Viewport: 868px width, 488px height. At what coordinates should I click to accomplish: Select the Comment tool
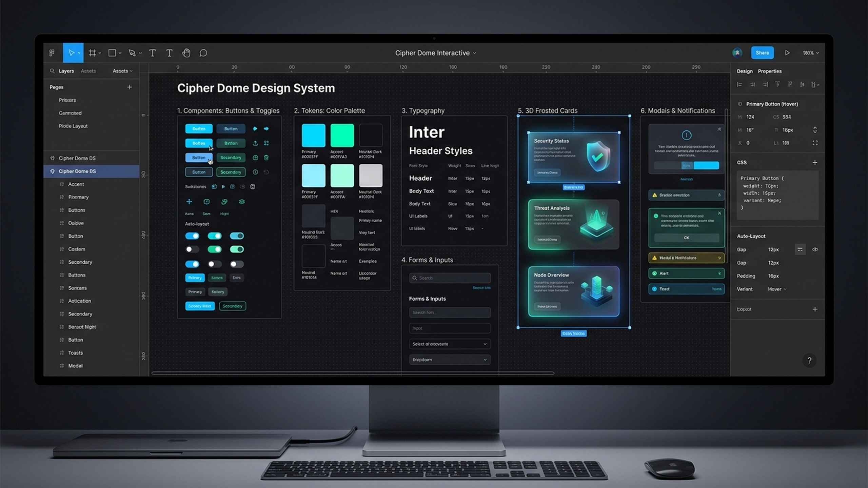pos(203,53)
